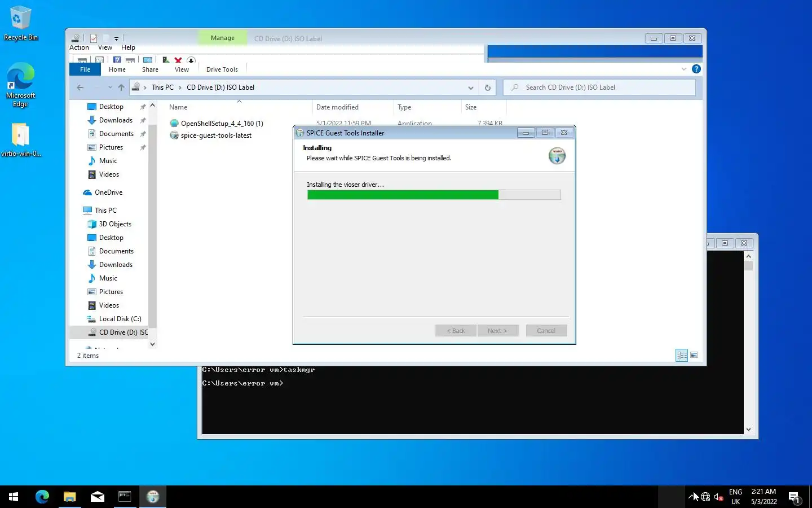The image size is (812, 508).
Task: Open Microsoft Edge desktop shortcut
Action: coord(21,85)
